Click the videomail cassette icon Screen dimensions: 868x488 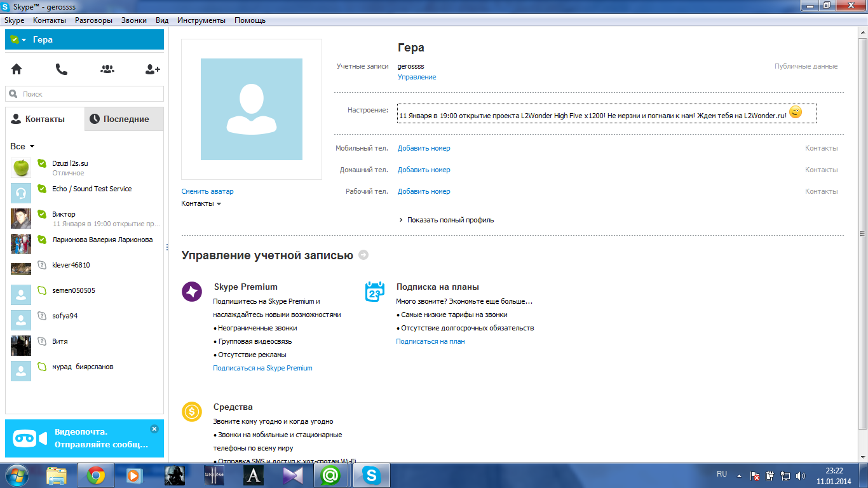pyautogui.click(x=31, y=438)
